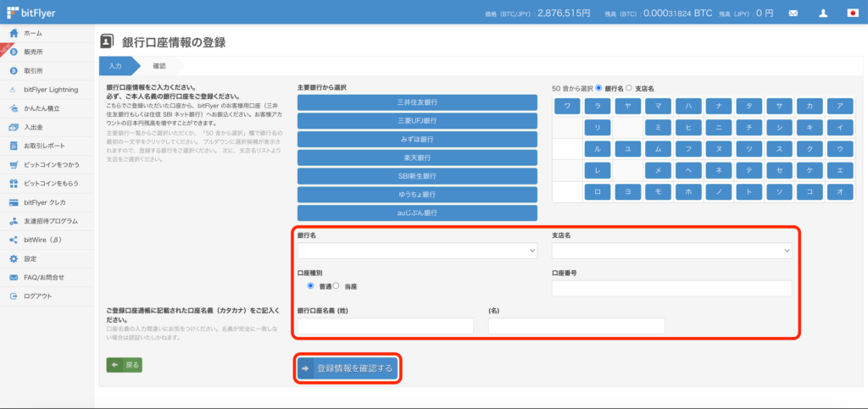This screenshot has height=409, width=868.
Task: Open the 支店名 dropdown
Action: pos(671,251)
